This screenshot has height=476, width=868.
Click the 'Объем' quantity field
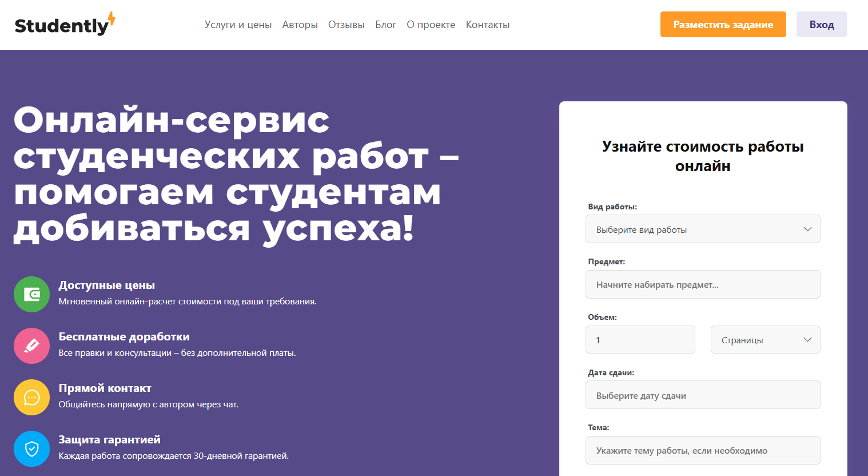(640, 340)
